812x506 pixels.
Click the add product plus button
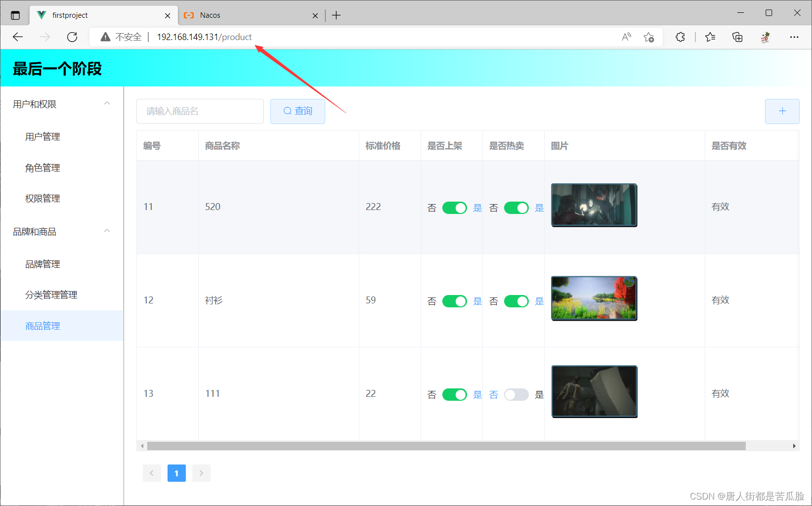(x=782, y=111)
